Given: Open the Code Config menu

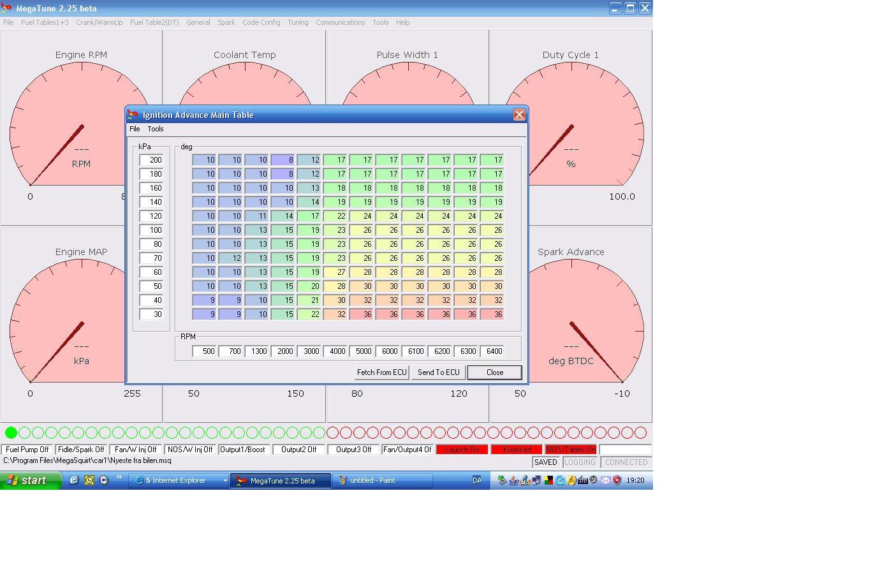Looking at the screenshot, I should coord(261,22).
